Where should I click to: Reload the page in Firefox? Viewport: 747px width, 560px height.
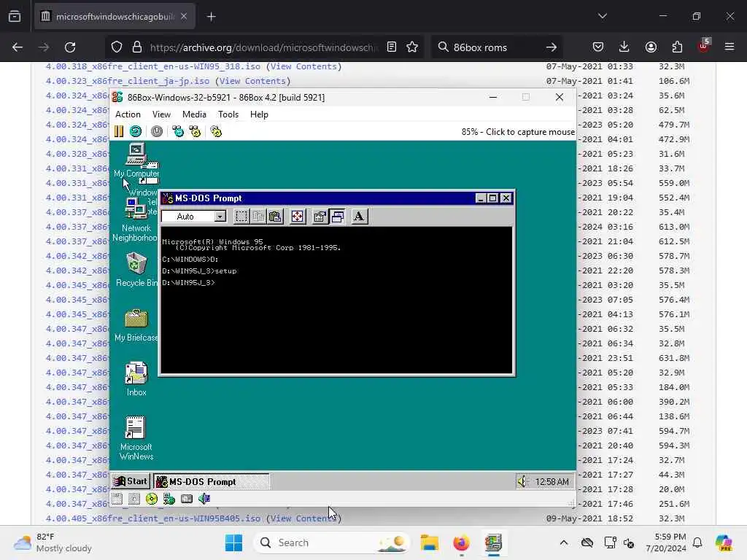tap(70, 47)
